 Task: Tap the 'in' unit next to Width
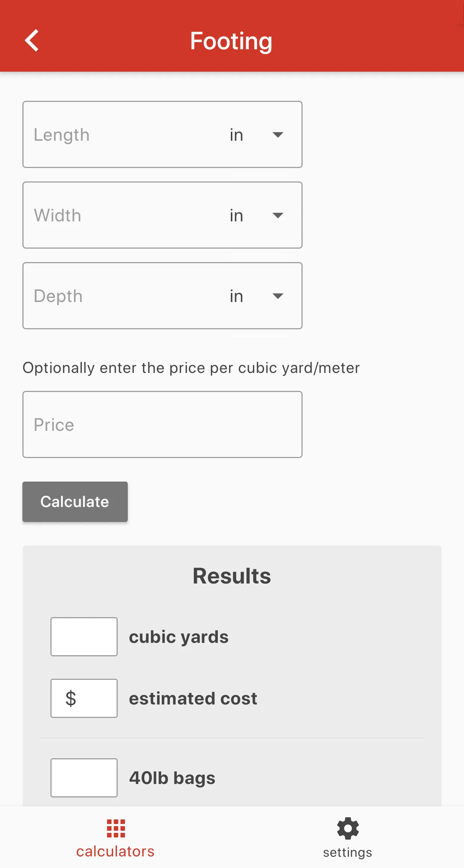(236, 215)
